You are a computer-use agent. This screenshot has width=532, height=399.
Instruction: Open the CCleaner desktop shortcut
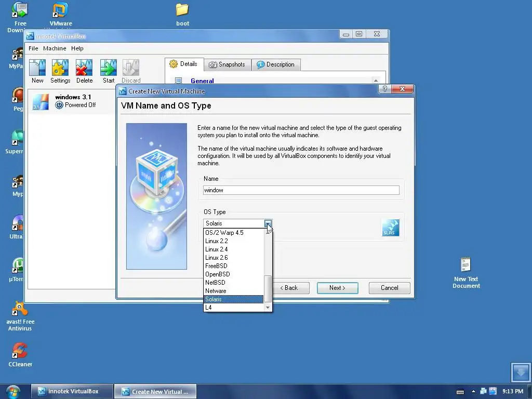coord(20,355)
